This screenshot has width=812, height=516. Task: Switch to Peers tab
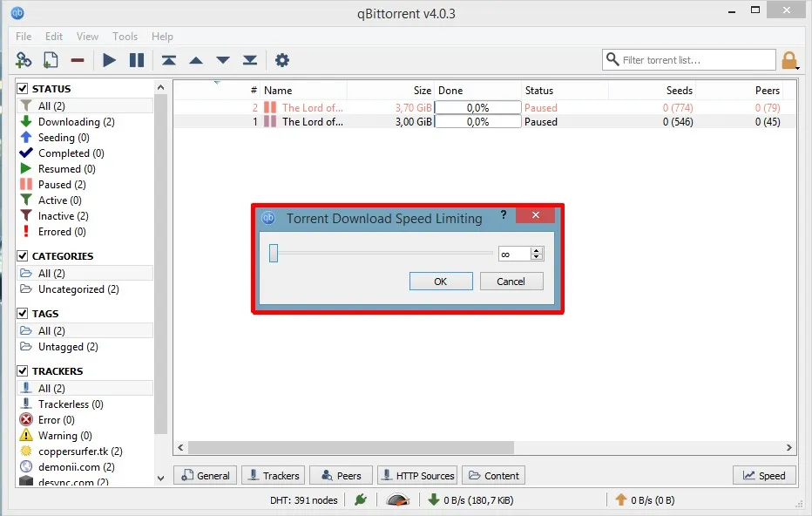pos(341,476)
